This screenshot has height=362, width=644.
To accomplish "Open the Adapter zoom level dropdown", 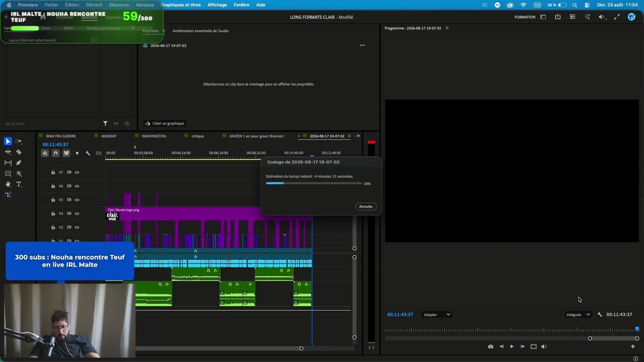I will [436, 315].
